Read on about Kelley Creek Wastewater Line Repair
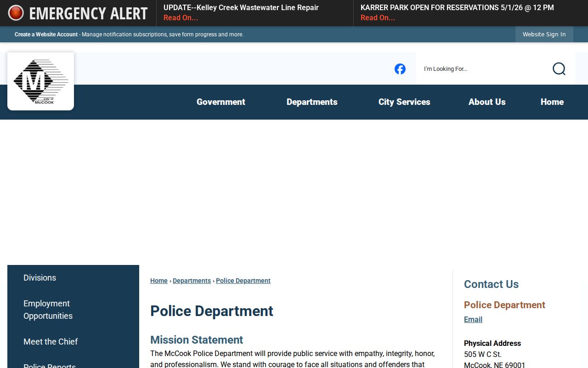This screenshot has height=368, width=588. (x=181, y=18)
